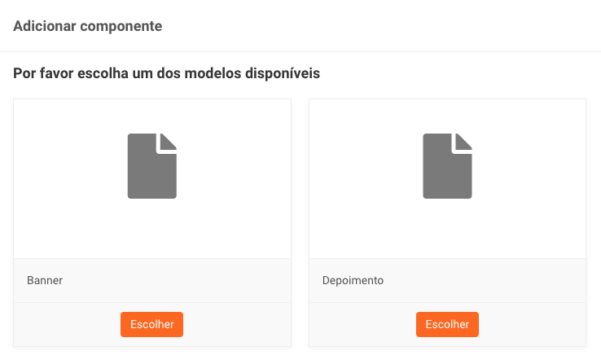Click the "Adicionar componente" dialog title

pos(88,26)
